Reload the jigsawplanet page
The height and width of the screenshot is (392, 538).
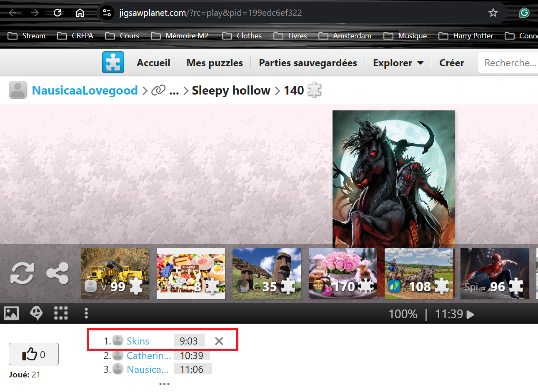(x=58, y=13)
